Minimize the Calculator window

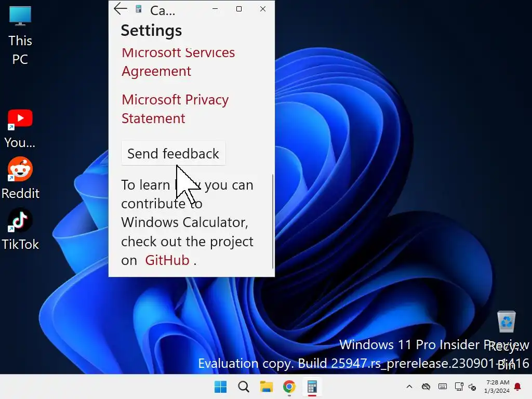[215, 9]
